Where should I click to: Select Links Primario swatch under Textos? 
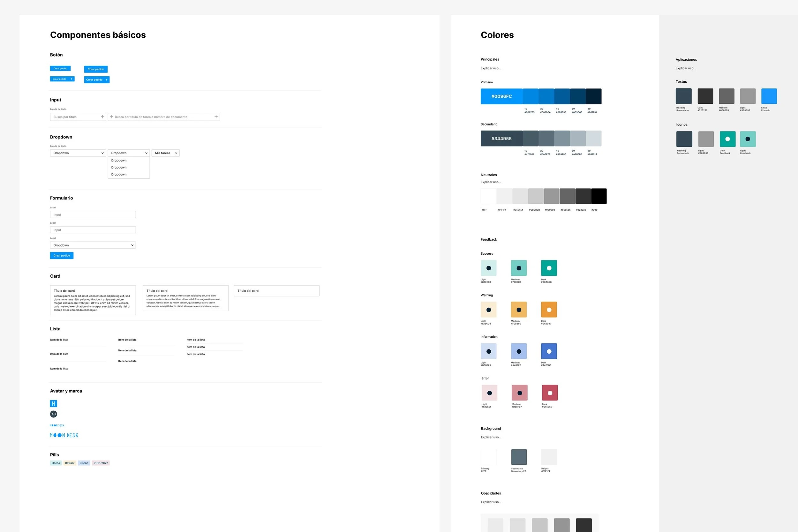(769, 96)
